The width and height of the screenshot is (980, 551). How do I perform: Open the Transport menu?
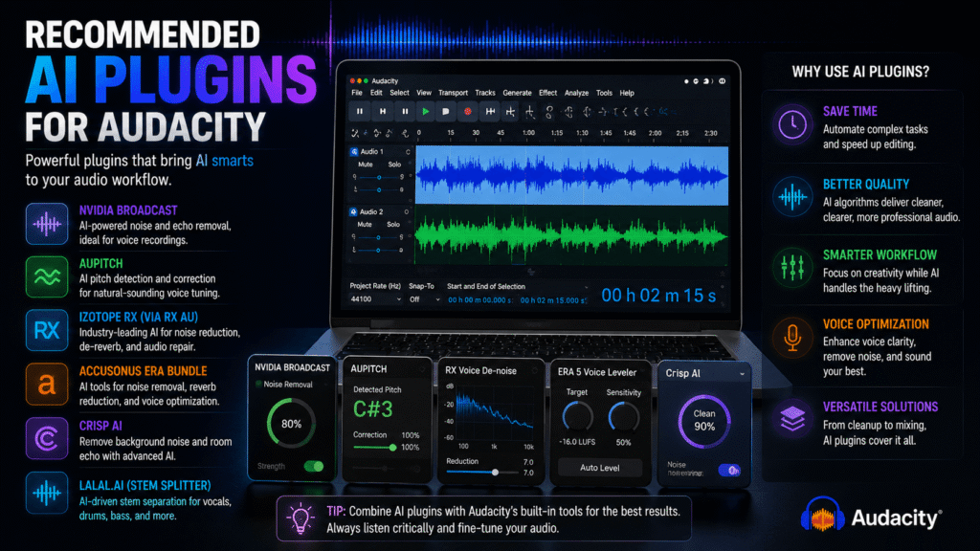click(x=453, y=93)
